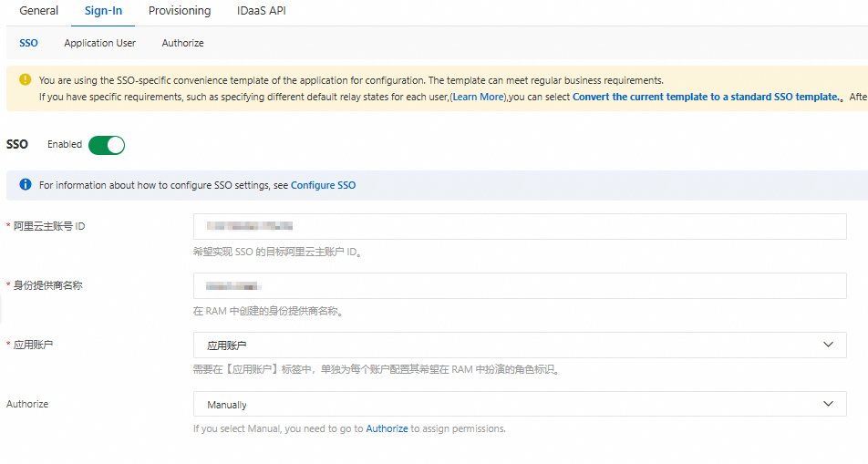Switch to the General tab

click(38, 11)
